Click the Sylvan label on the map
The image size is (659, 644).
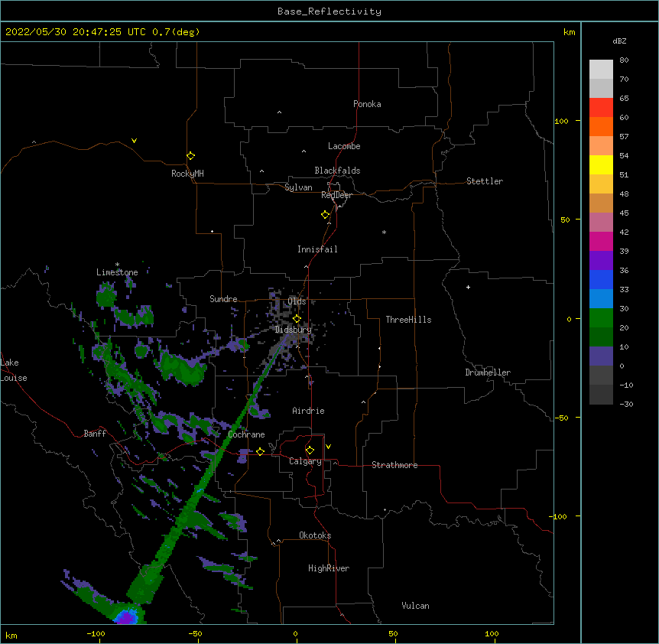[298, 187]
